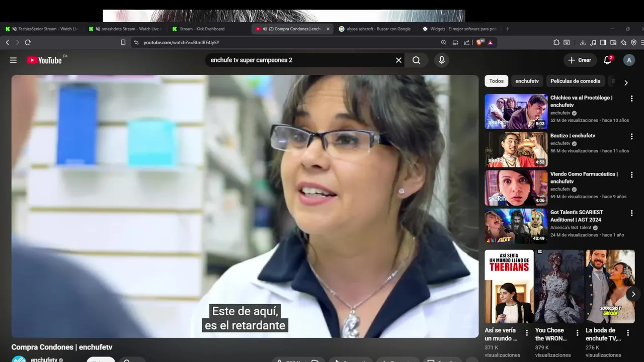Click Bautizo | enchufetv title link

click(573, 136)
